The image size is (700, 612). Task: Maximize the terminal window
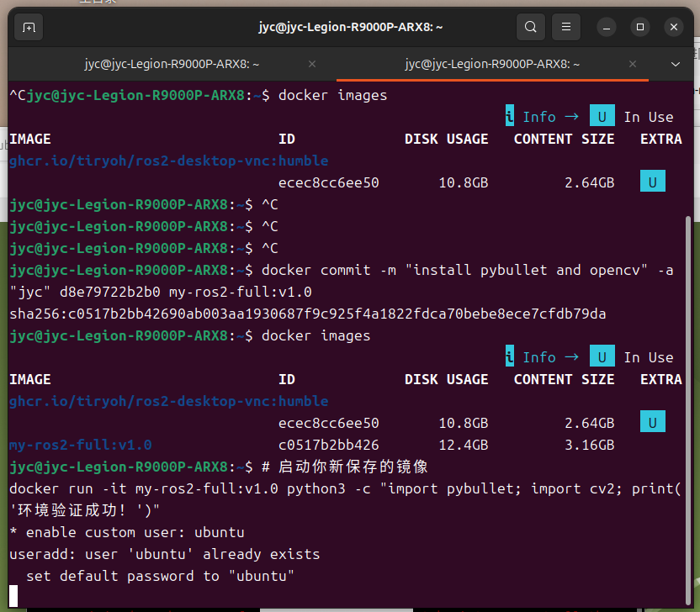tap(640, 28)
